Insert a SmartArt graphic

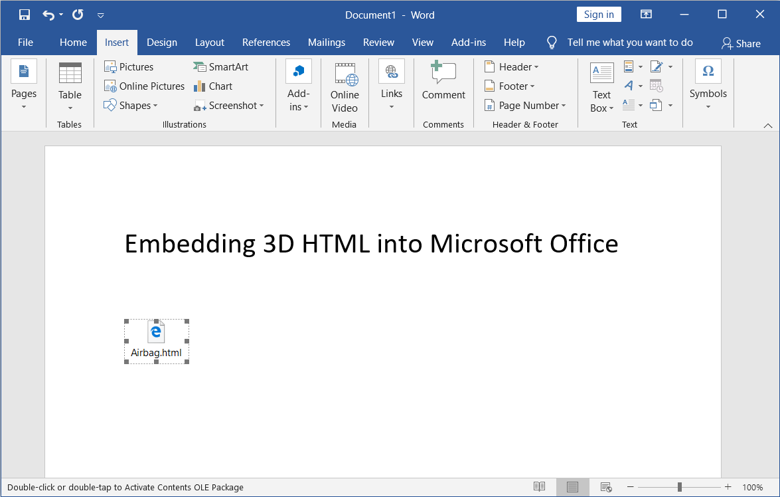point(221,67)
